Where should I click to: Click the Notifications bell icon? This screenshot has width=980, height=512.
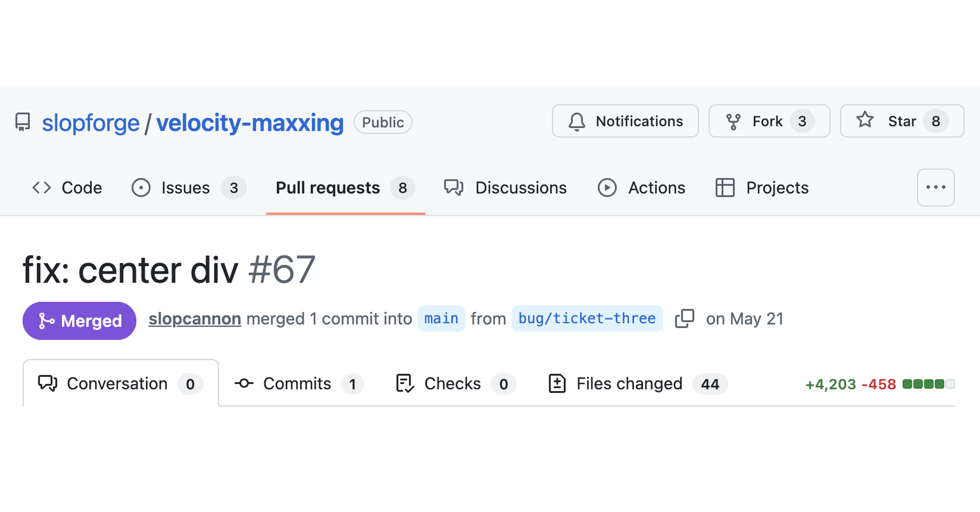tap(577, 121)
